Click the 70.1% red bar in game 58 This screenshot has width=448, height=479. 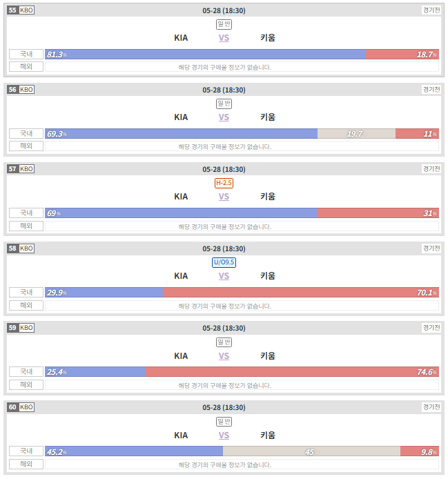pos(301,293)
